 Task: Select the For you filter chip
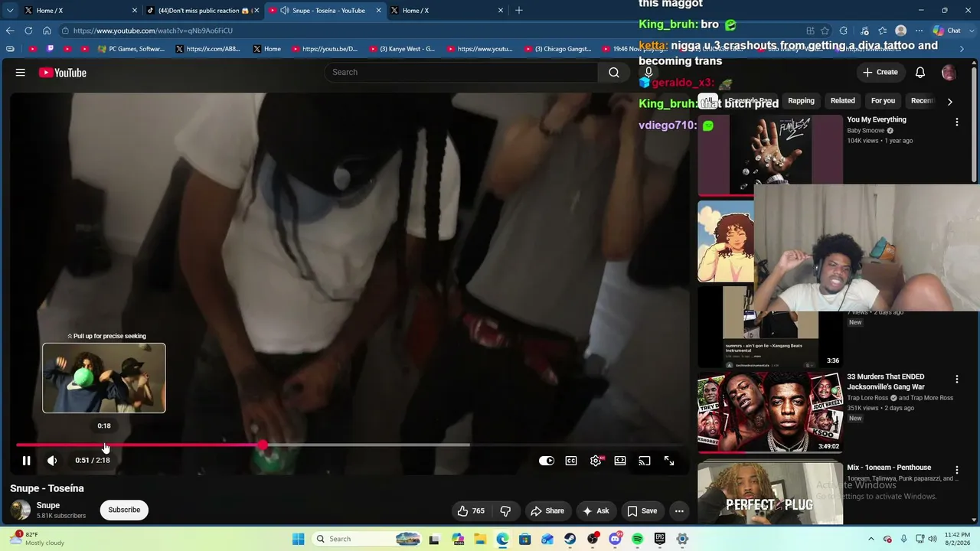pyautogui.click(x=883, y=101)
